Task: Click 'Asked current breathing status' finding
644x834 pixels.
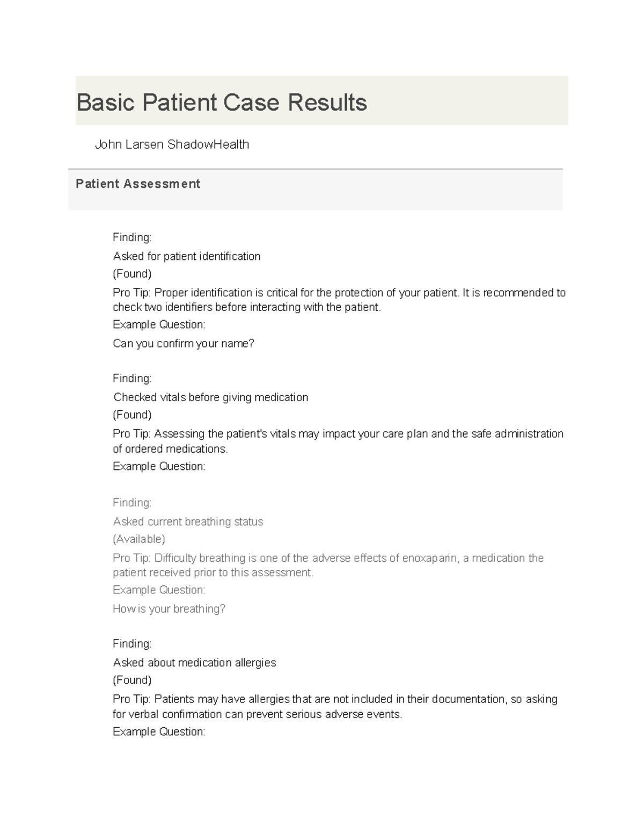Action: (188, 521)
